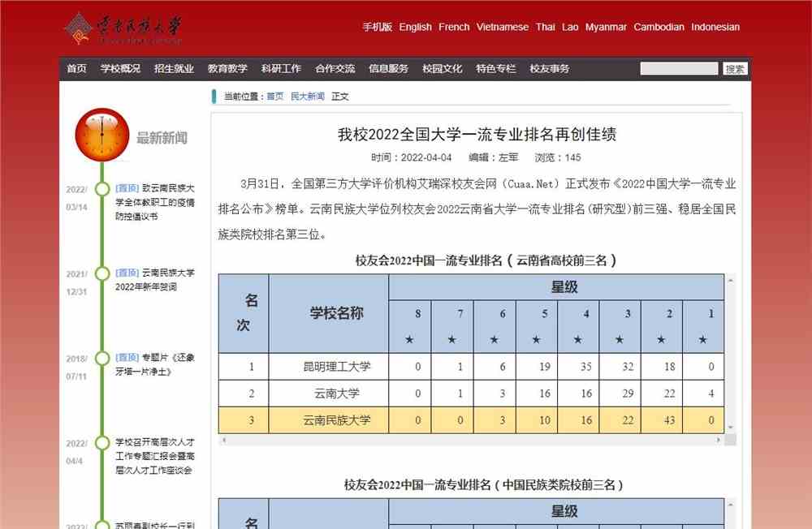This screenshot has width=812, height=529.
Task: Select the 2018/07/11 timeline circle marker
Action: 102,358
